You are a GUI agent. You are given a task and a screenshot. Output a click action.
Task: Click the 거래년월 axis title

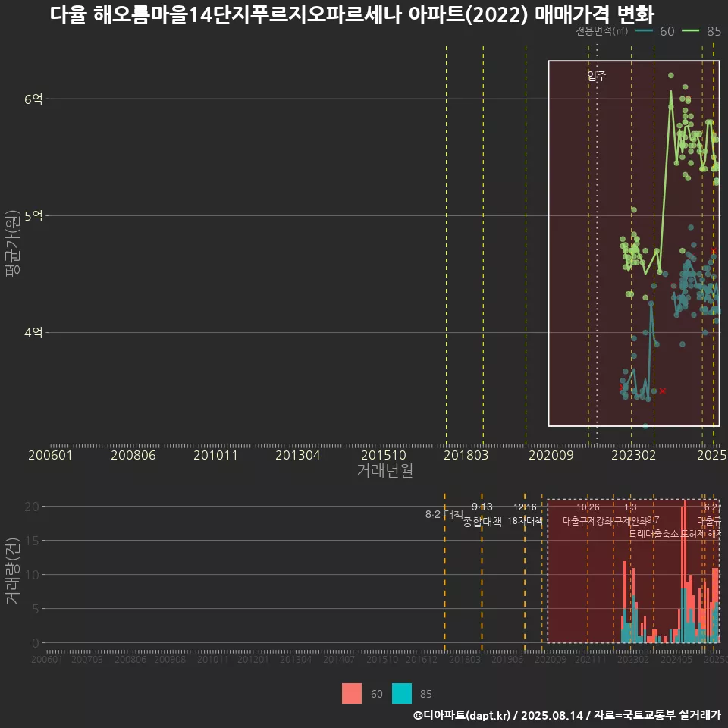[x=385, y=470]
